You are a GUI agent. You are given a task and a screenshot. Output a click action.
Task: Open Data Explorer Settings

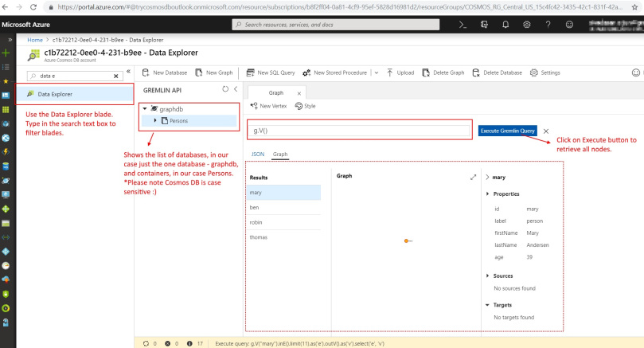click(x=545, y=72)
